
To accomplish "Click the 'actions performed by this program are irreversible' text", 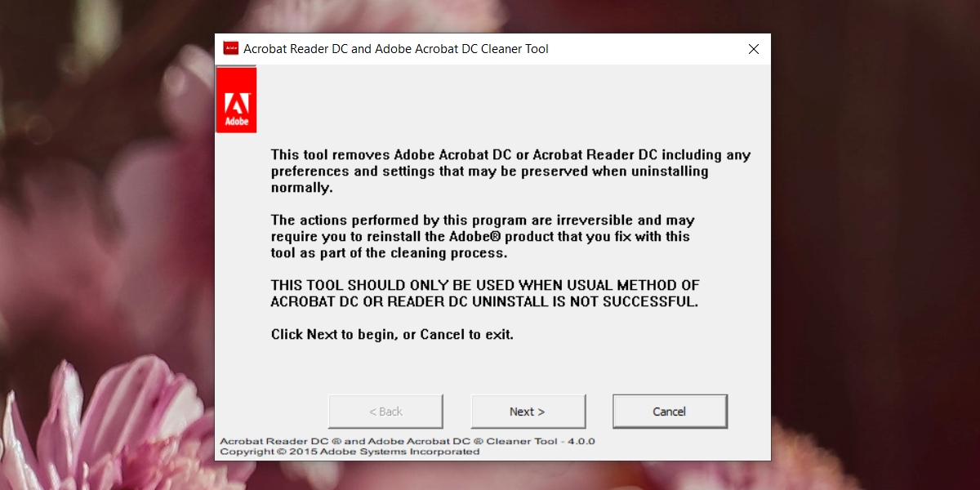I will click(x=483, y=236).
